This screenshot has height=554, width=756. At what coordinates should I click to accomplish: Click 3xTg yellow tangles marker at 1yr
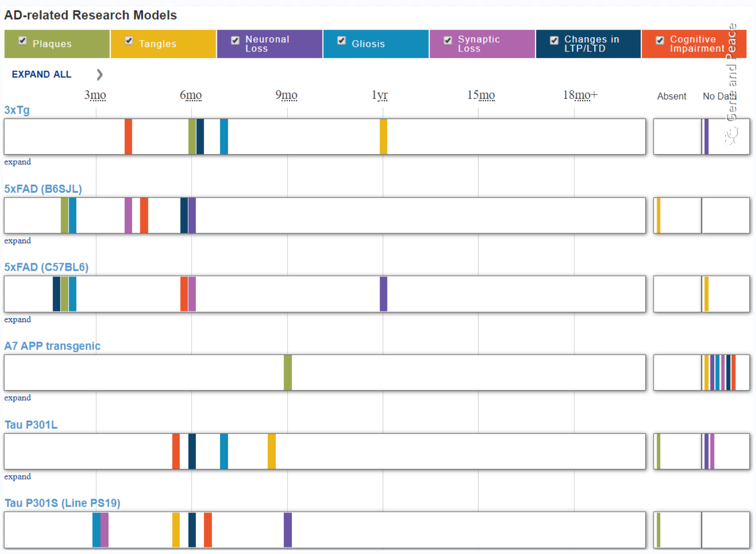click(x=383, y=136)
